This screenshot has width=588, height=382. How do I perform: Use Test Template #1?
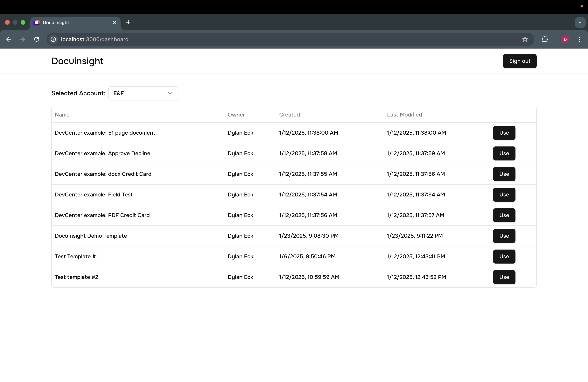coord(504,257)
